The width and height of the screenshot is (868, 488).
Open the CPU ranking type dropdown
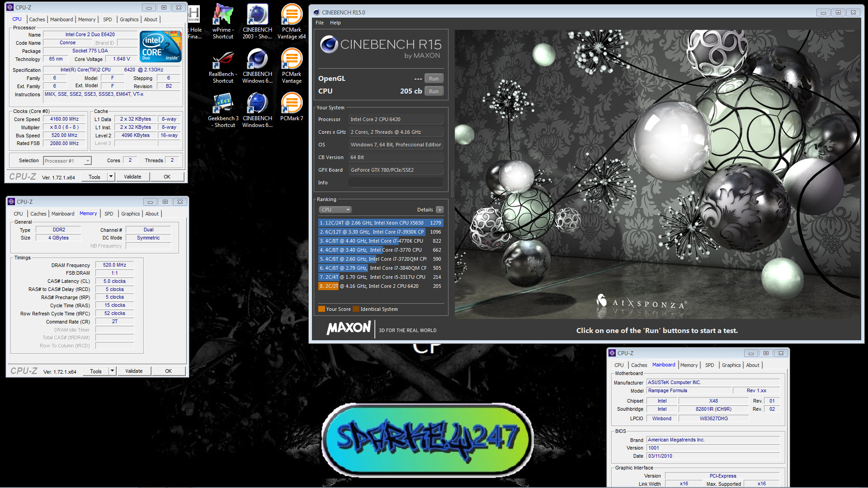(x=335, y=210)
